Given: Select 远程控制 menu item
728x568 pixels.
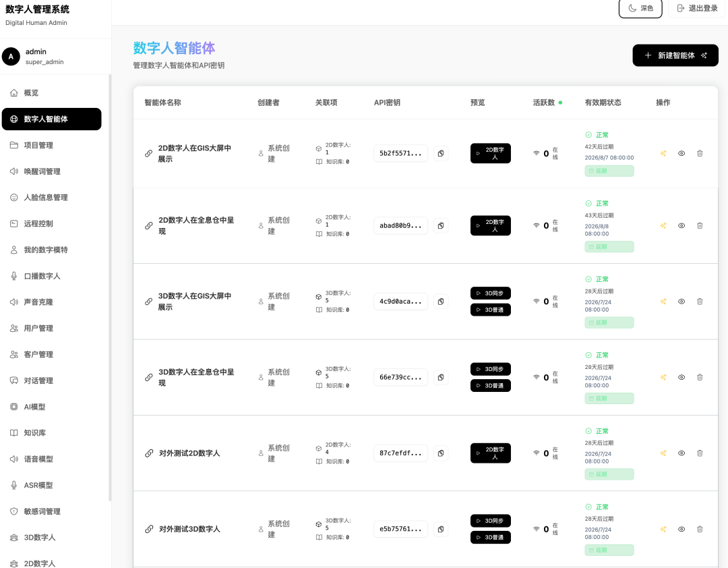Looking at the screenshot, I should (x=51, y=223).
